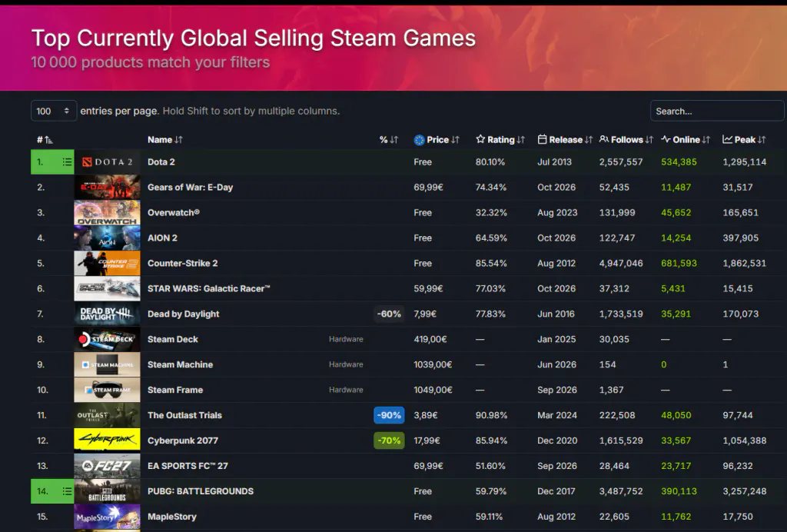Image resolution: width=787 pixels, height=532 pixels.
Task: Open the Dota 2 game link
Action: point(161,162)
